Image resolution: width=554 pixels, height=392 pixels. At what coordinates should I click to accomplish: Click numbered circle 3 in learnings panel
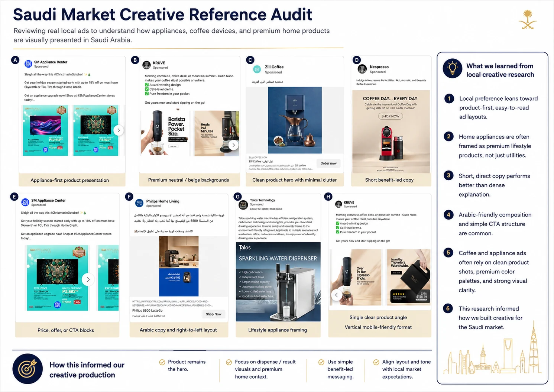(x=449, y=175)
